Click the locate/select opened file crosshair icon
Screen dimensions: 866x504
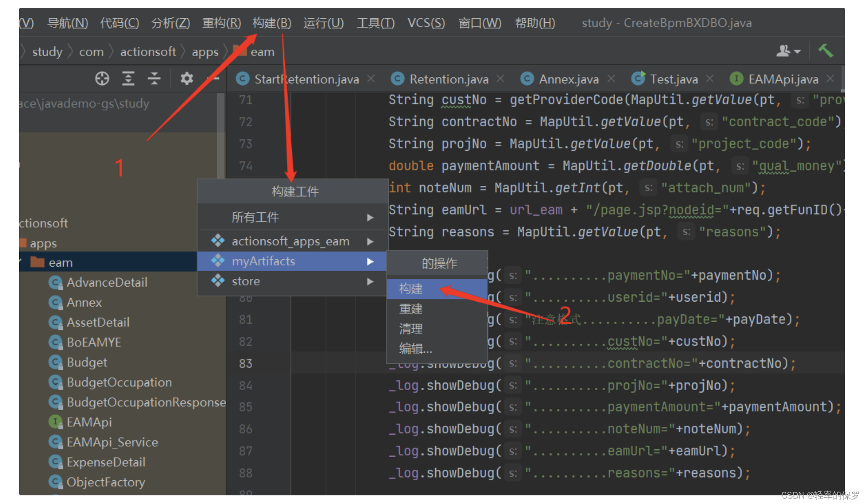click(102, 78)
